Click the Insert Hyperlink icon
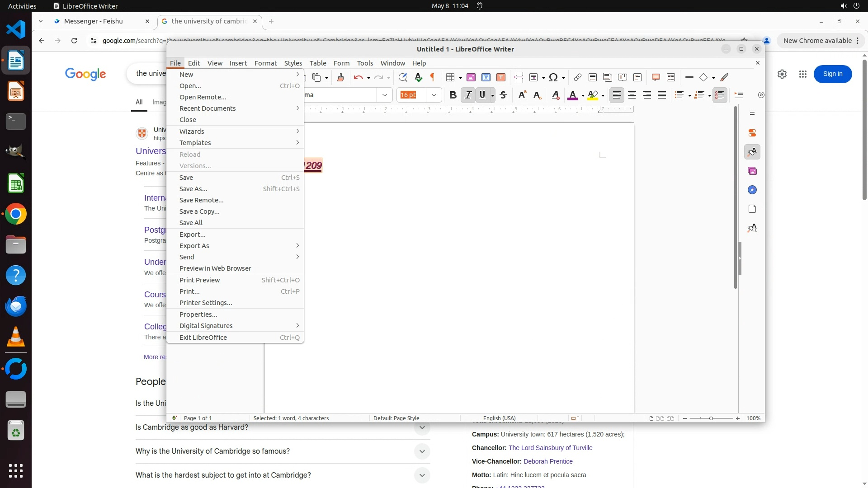The height and width of the screenshot is (488, 868). 577,77
